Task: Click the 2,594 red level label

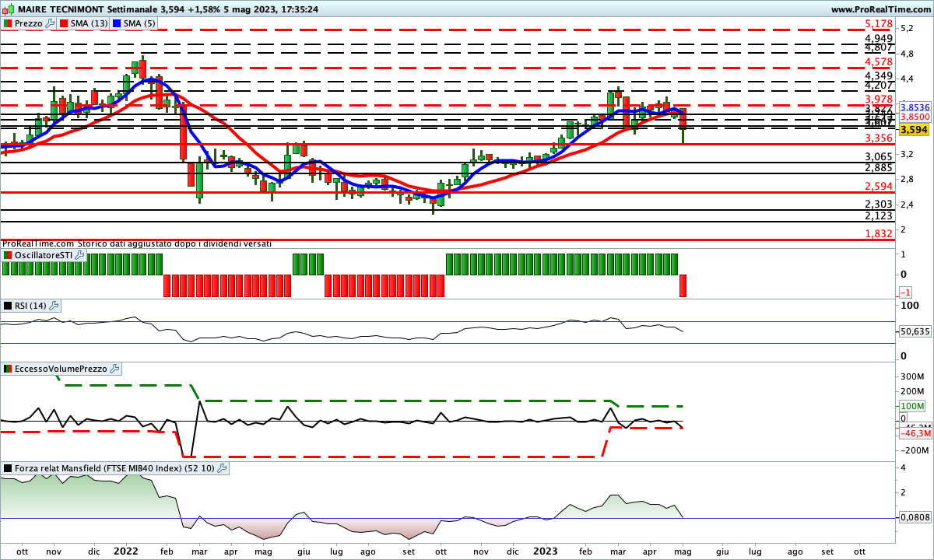Action: click(879, 186)
